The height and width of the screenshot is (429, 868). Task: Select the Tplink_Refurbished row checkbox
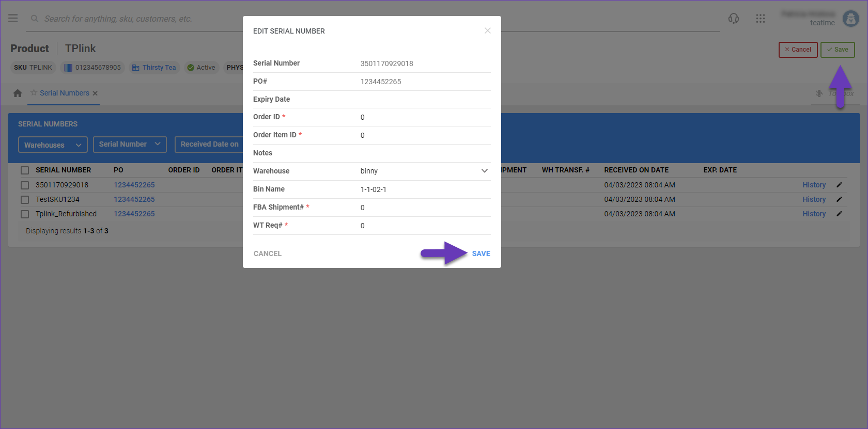point(25,214)
